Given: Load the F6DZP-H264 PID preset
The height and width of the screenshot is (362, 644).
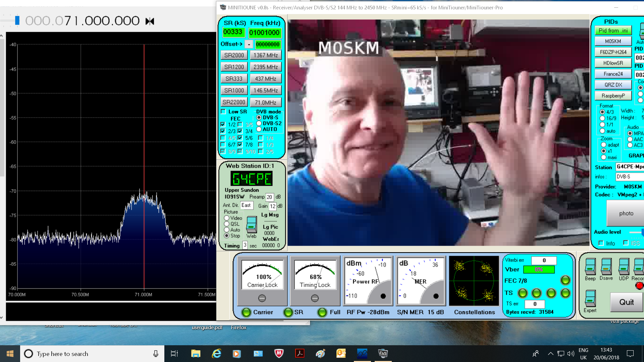Looking at the screenshot, I should [613, 52].
